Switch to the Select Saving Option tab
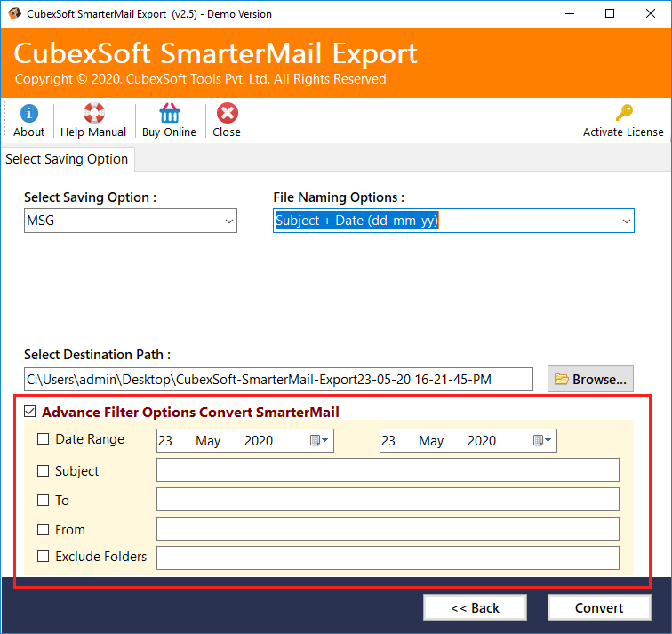 pos(67,159)
